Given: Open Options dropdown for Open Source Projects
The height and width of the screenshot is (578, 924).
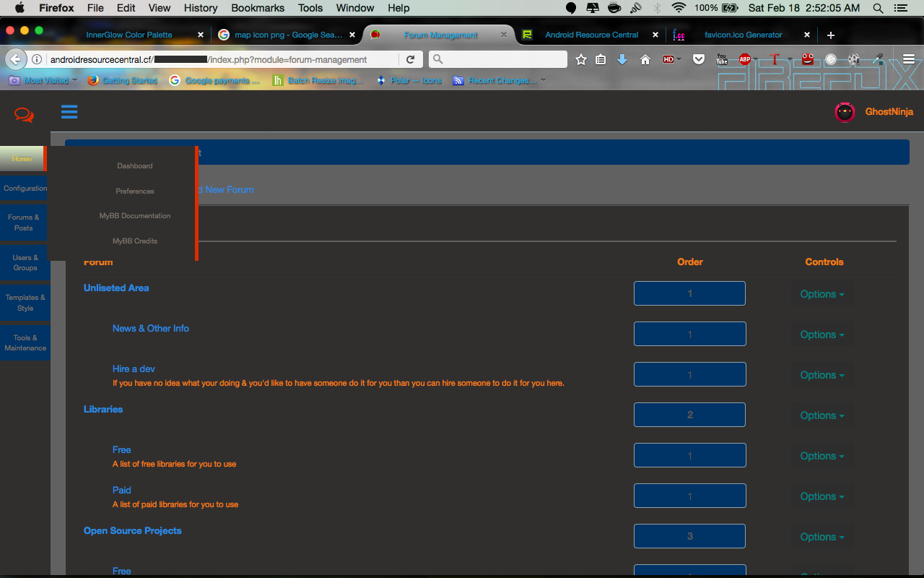Looking at the screenshot, I should point(822,537).
